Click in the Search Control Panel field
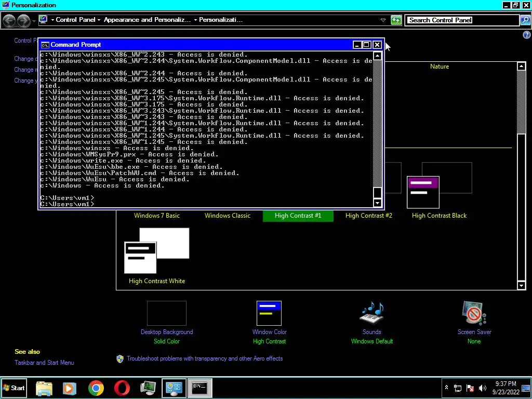Image resolution: width=532 pixels, height=399 pixels. click(463, 20)
